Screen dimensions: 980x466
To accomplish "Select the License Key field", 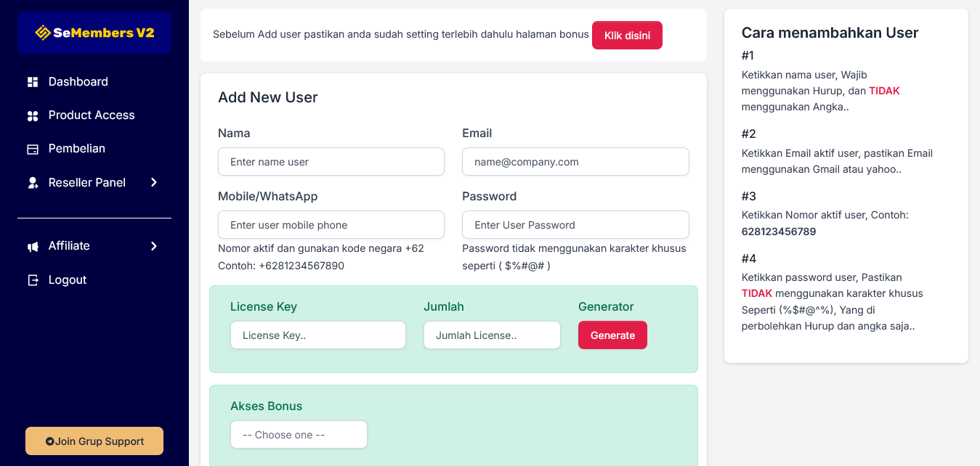I will point(318,335).
